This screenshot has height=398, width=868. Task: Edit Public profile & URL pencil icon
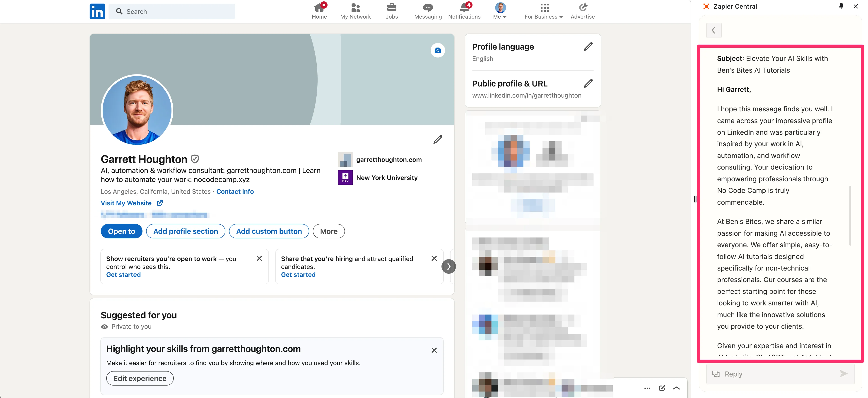588,84
